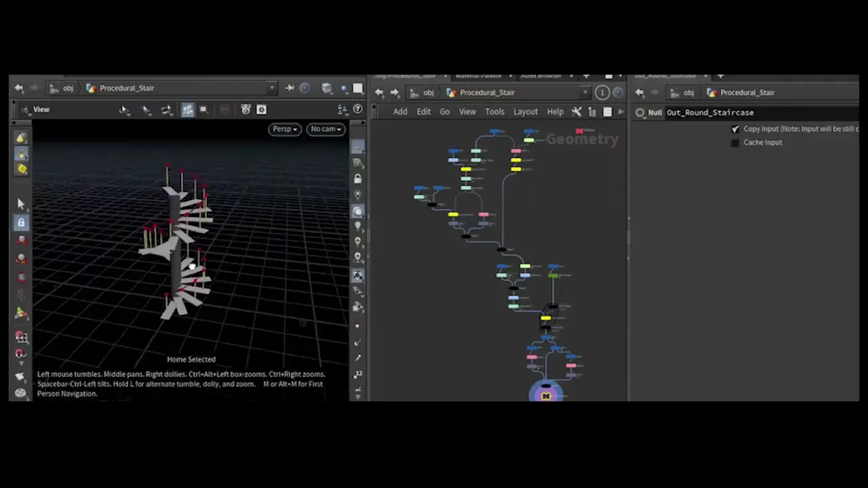The width and height of the screenshot is (868, 488).
Task: Select the arrow Select tool in the left toolbar
Action: (20, 204)
